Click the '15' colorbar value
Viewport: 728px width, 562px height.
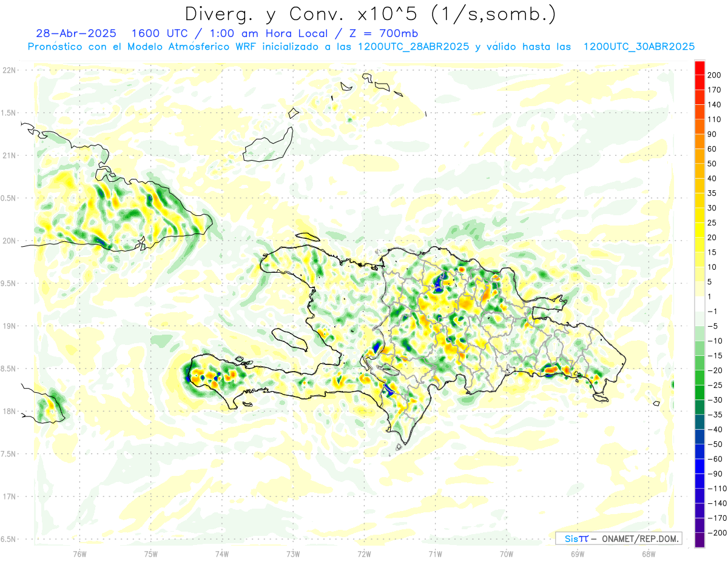(713, 252)
